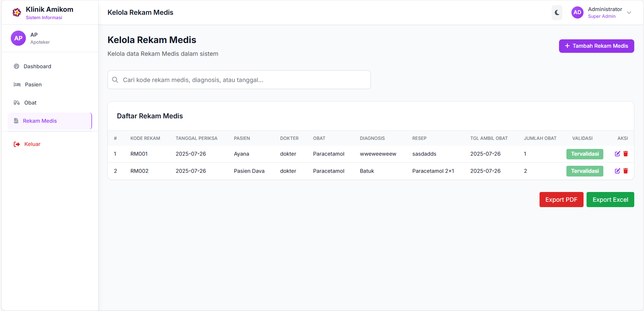The height and width of the screenshot is (311, 644).
Task: Expand the Administrator account dropdown chevron
Action: click(629, 13)
